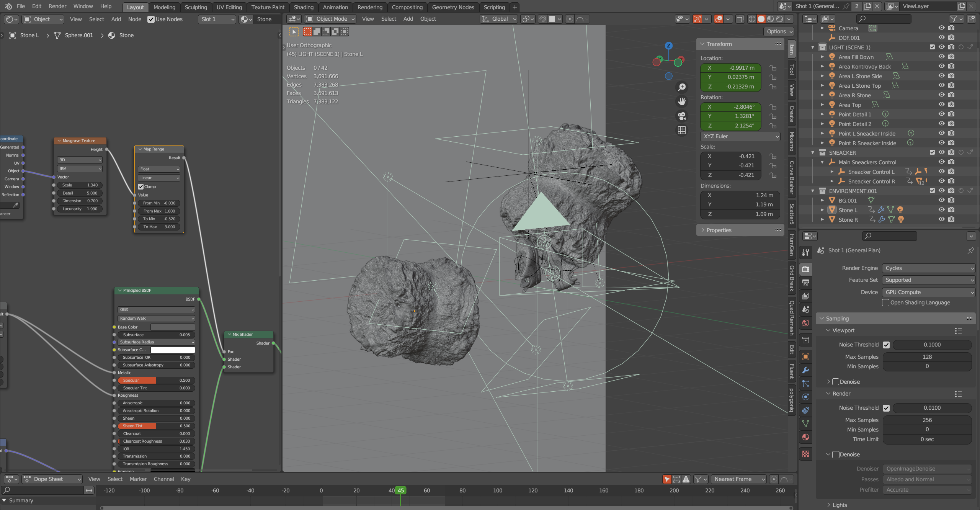Switch to the Shading workspace tab
This screenshot has width=980, height=510.
click(303, 7)
